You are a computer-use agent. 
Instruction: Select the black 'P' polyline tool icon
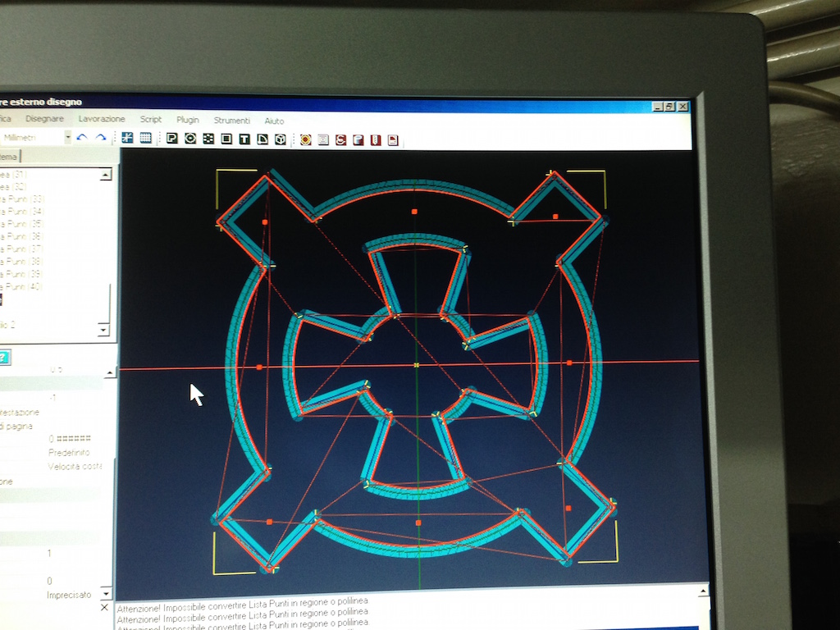coord(172,138)
